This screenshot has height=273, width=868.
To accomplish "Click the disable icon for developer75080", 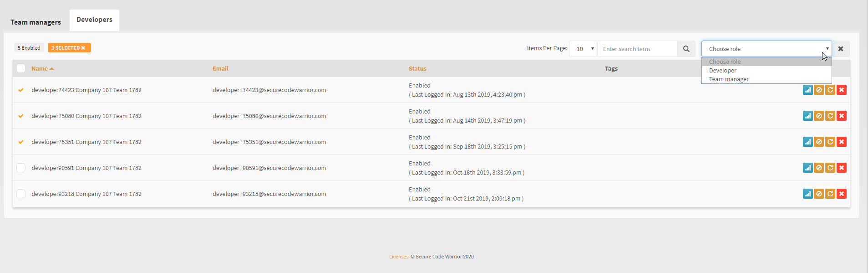I will coord(819,116).
